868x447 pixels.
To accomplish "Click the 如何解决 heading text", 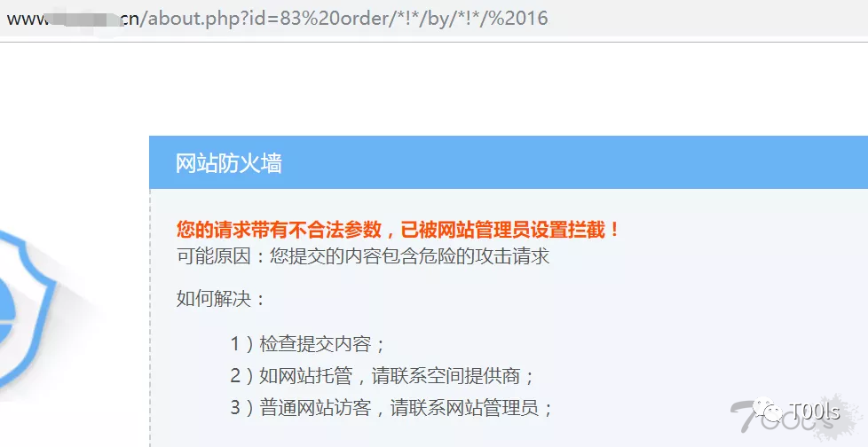I will coord(221,299).
